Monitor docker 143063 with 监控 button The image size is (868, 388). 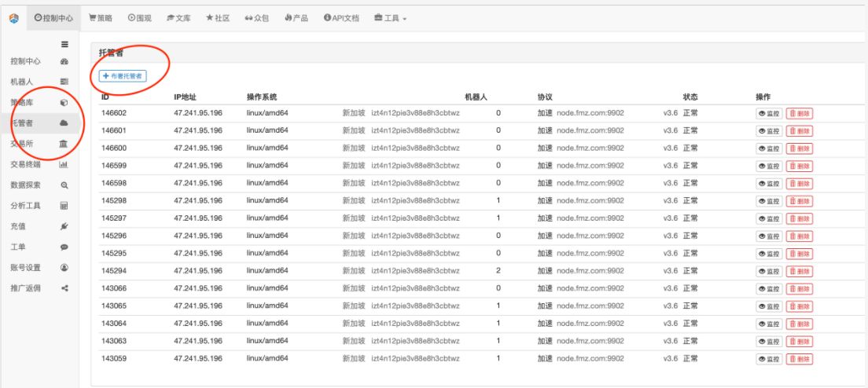(769, 342)
